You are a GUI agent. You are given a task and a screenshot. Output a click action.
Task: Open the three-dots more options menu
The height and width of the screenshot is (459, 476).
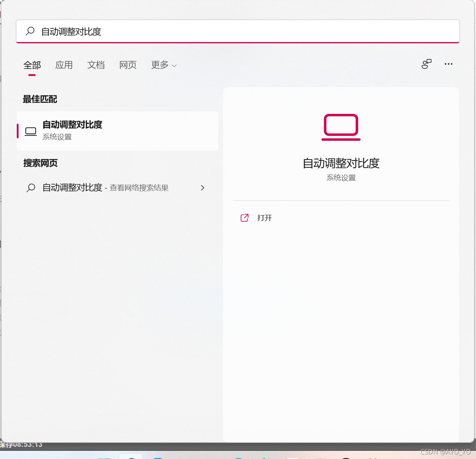click(448, 64)
